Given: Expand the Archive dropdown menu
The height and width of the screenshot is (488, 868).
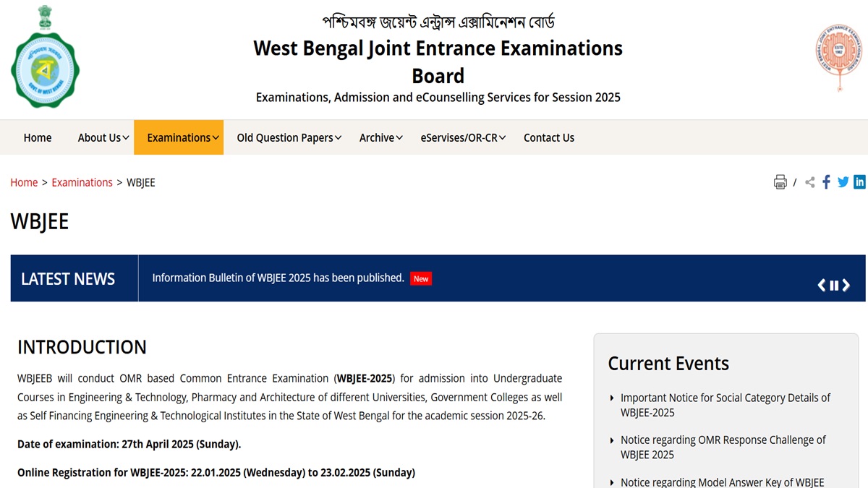Looking at the screenshot, I should click(x=380, y=137).
